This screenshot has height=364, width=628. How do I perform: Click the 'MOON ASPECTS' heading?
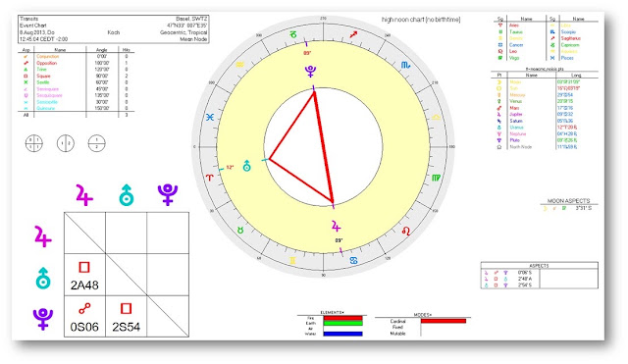coord(569,201)
